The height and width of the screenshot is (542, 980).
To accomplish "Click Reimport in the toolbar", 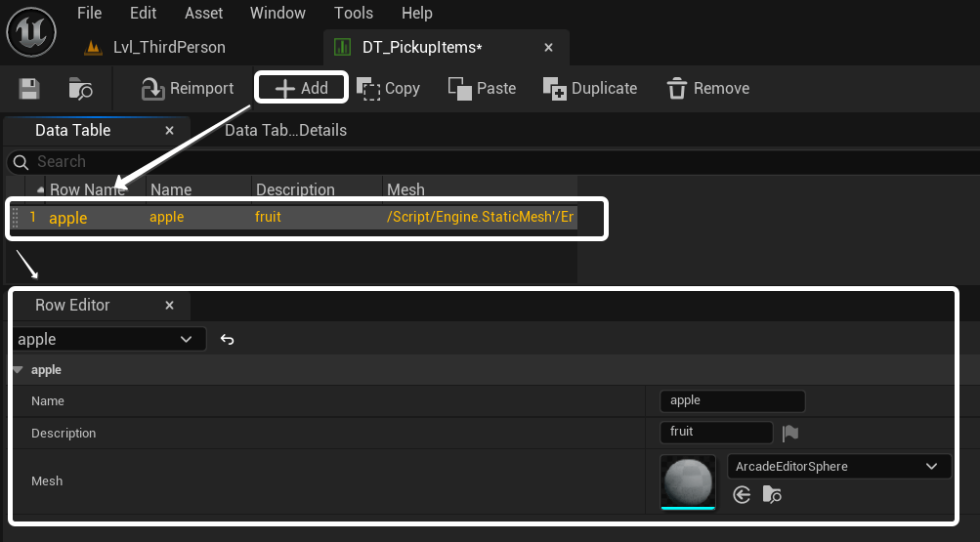I will click(188, 89).
